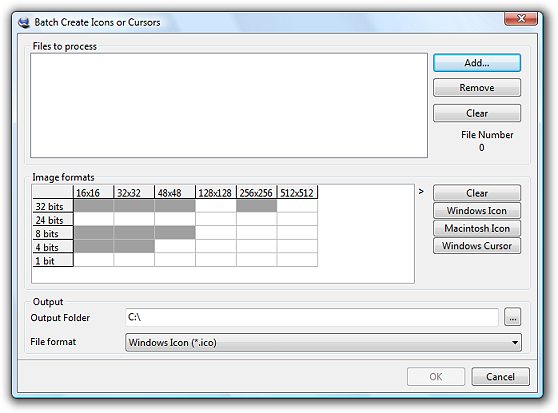
Task: Select the 4 bits row header
Action: (53, 247)
